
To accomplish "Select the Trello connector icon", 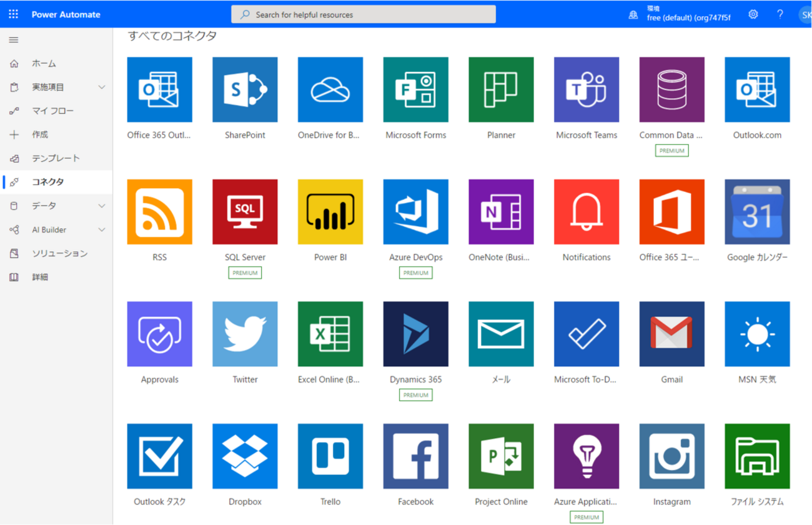I will point(330,456).
